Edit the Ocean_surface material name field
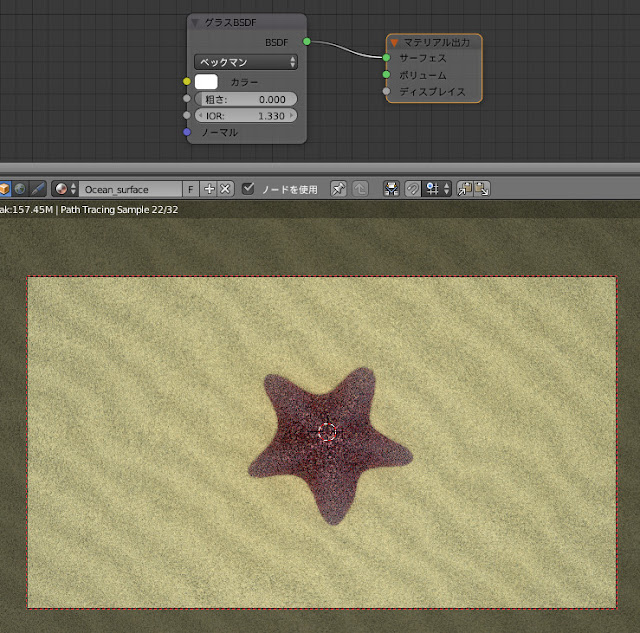 (130, 189)
